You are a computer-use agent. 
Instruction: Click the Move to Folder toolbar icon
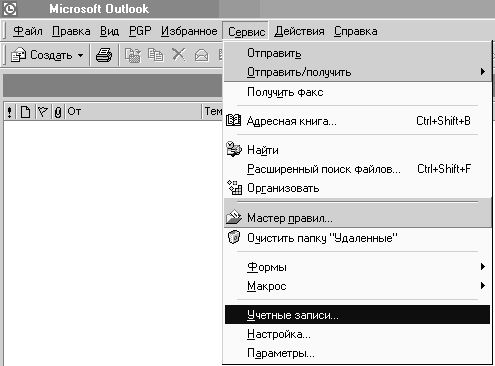click(x=133, y=55)
